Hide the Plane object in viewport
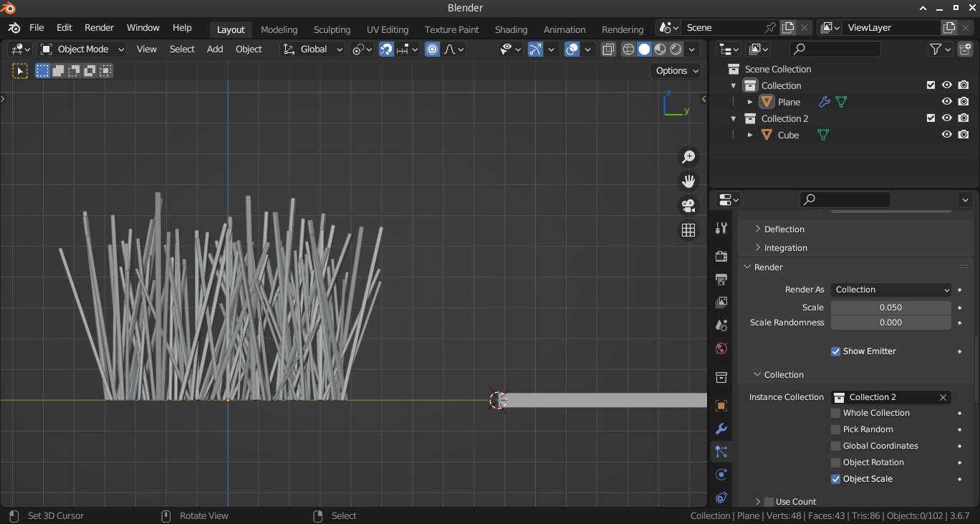Screen dimensions: 980x524 pos(946,102)
